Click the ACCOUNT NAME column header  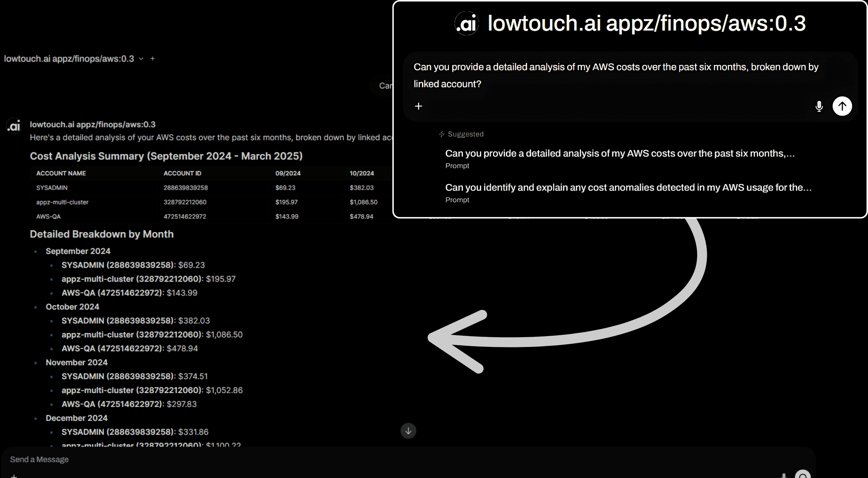pyautogui.click(x=61, y=173)
